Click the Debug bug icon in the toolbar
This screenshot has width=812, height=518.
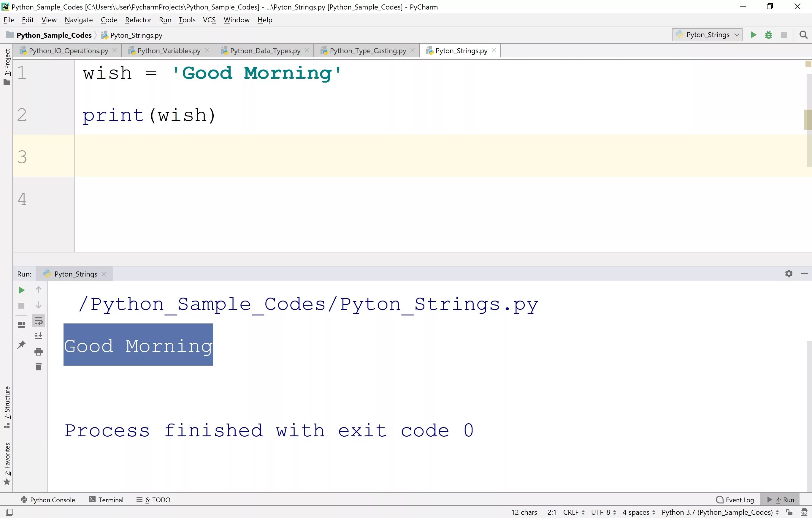pos(768,35)
